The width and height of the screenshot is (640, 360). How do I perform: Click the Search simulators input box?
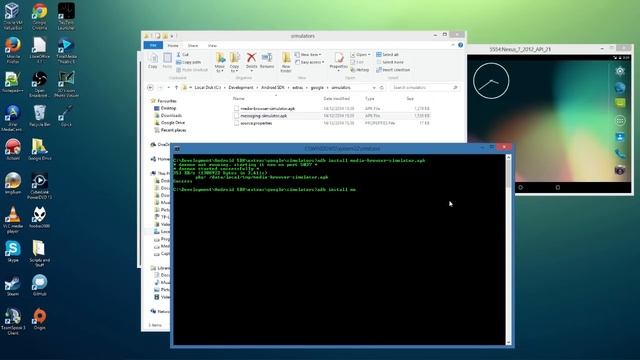point(424,87)
